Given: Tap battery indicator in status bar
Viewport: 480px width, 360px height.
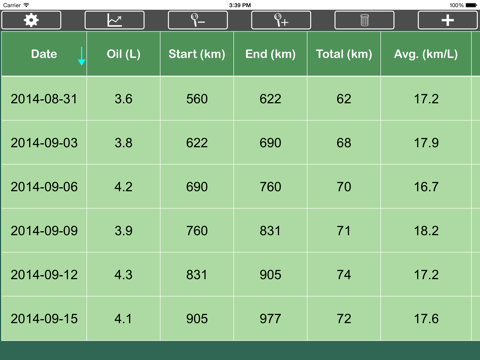Looking at the screenshot, I should 471,5.
